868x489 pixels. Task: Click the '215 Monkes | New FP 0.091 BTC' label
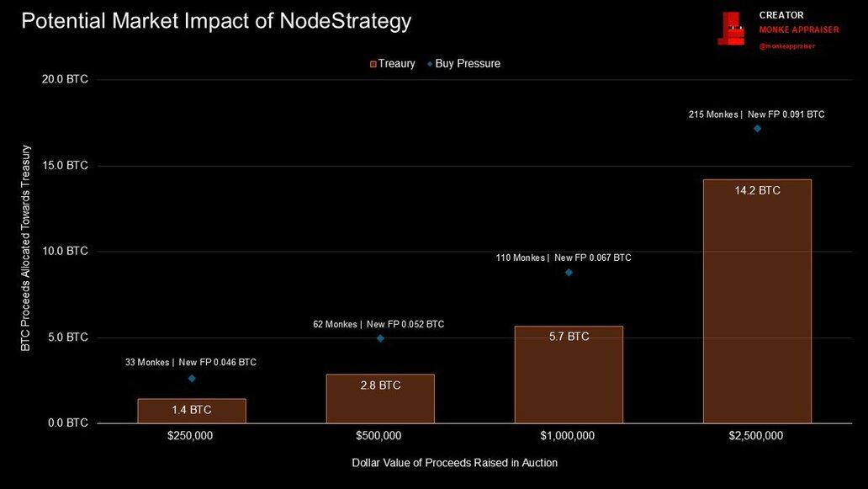756,114
